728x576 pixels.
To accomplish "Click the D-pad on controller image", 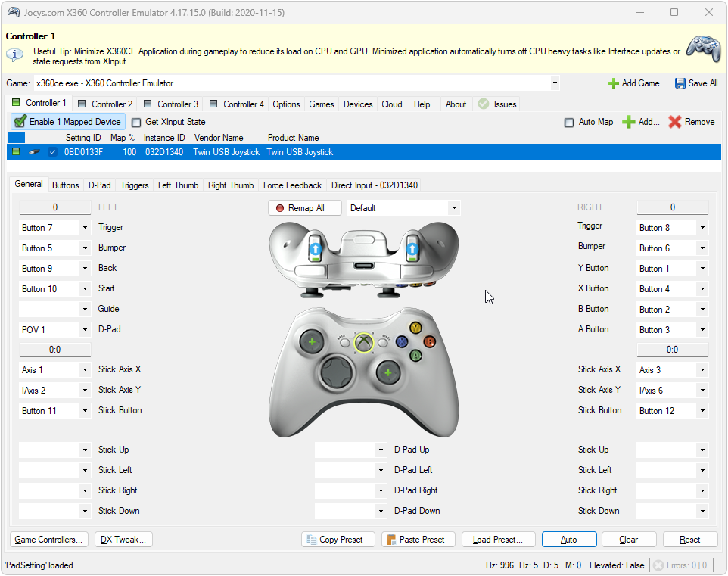I will (338, 372).
